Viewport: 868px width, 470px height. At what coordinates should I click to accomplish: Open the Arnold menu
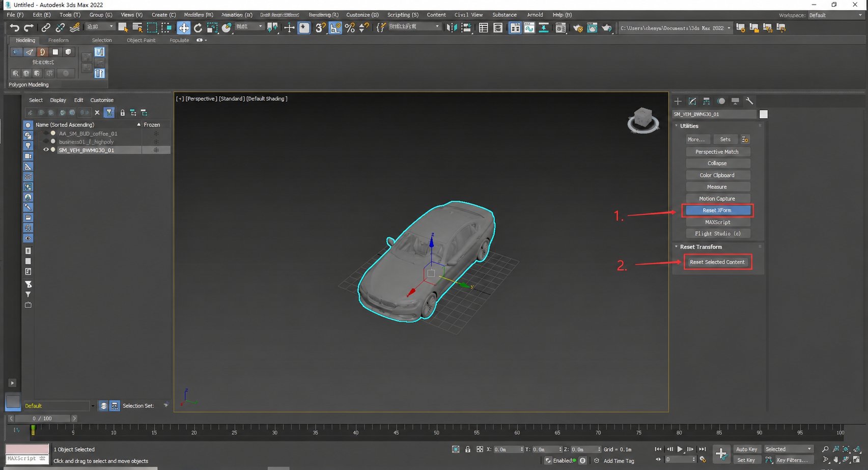(535, 15)
